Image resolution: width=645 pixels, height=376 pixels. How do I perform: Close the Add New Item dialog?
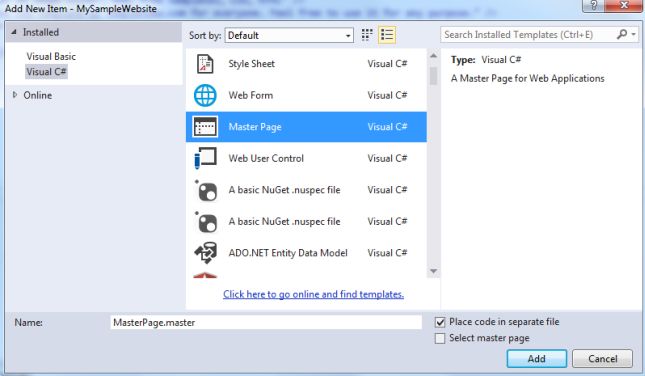pos(624,5)
